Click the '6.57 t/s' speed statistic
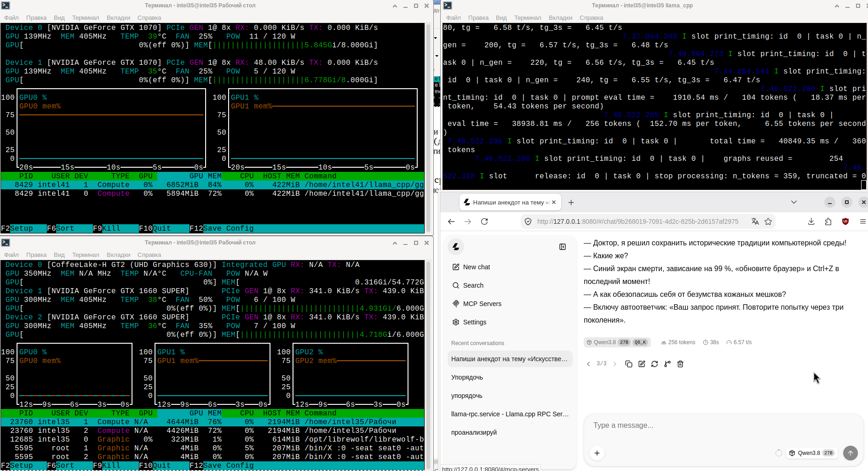Viewport: 868px width, 471px height. tap(739, 342)
